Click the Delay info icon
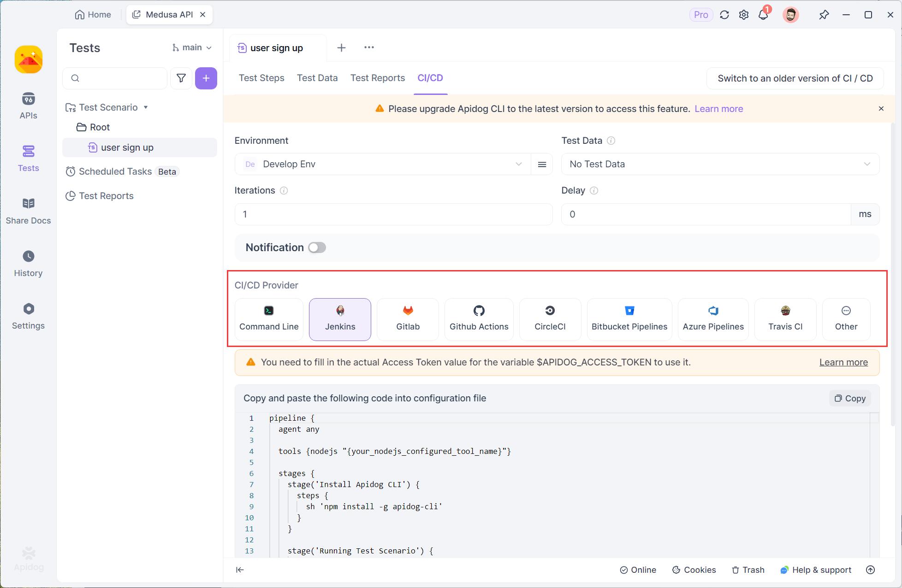The height and width of the screenshot is (588, 902). pos(594,190)
